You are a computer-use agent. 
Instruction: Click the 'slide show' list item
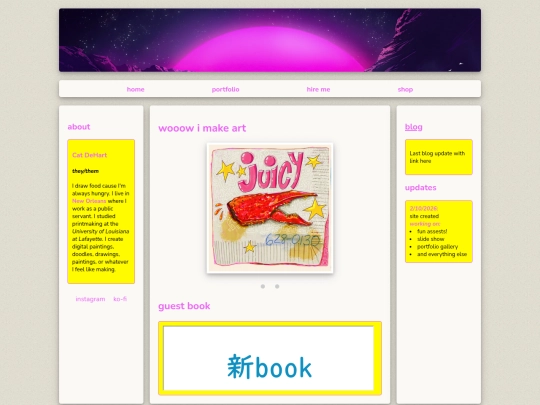430,239
